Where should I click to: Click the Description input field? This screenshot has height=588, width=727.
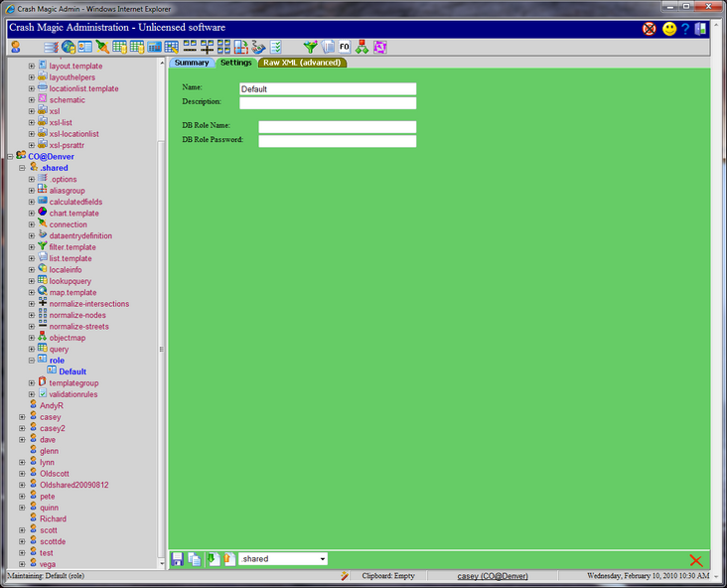click(327, 103)
